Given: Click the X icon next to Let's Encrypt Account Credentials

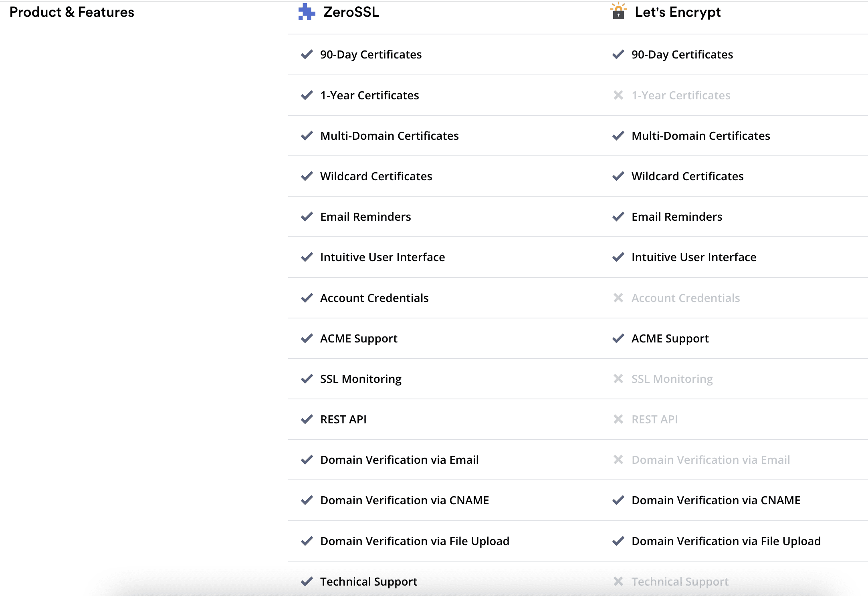Looking at the screenshot, I should [x=618, y=298].
